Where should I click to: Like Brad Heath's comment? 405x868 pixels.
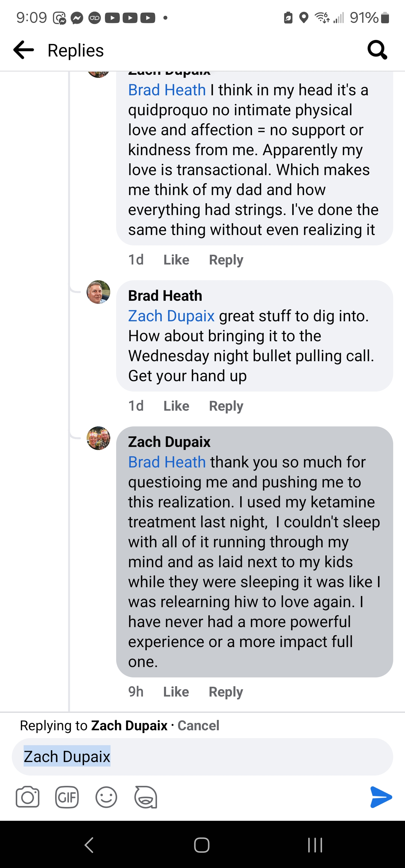[x=176, y=406]
